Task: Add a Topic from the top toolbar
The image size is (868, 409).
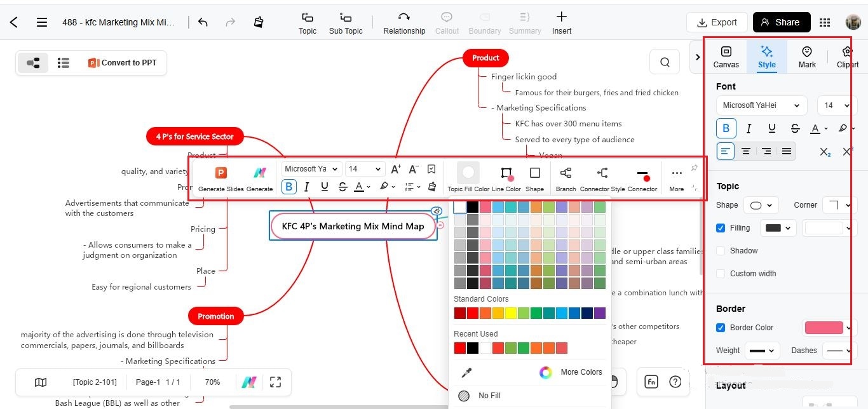Action: click(308, 23)
